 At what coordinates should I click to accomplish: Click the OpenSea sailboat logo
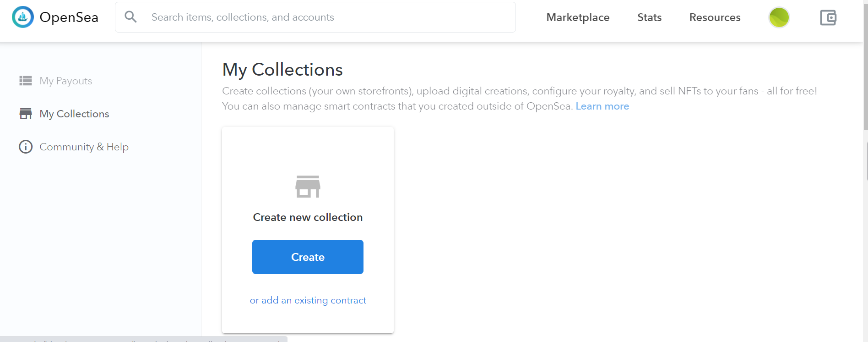23,17
